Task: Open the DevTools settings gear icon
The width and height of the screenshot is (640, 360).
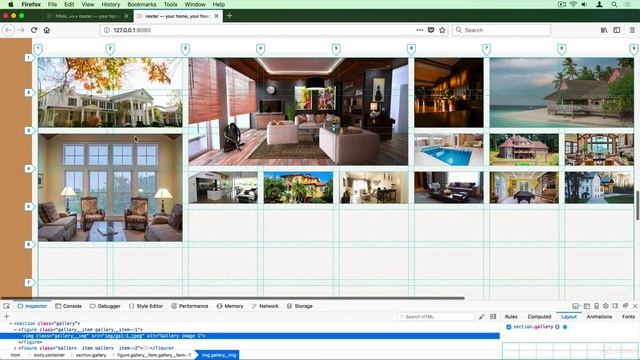Action: [606, 306]
